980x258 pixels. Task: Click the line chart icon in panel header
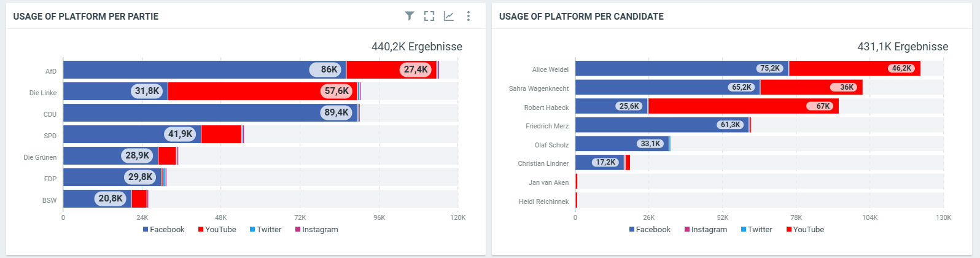tap(449, 16)
